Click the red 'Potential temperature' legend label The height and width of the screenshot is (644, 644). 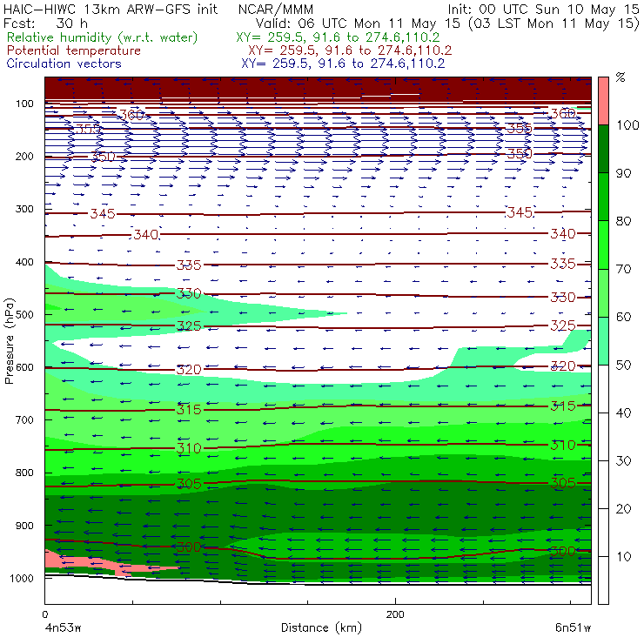point(74,50)
